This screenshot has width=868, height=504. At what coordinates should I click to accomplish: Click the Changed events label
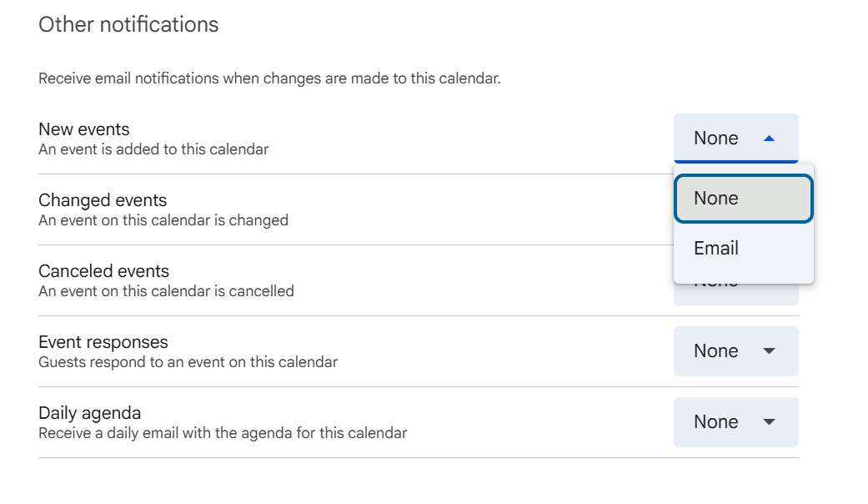(x=103, y=200)
